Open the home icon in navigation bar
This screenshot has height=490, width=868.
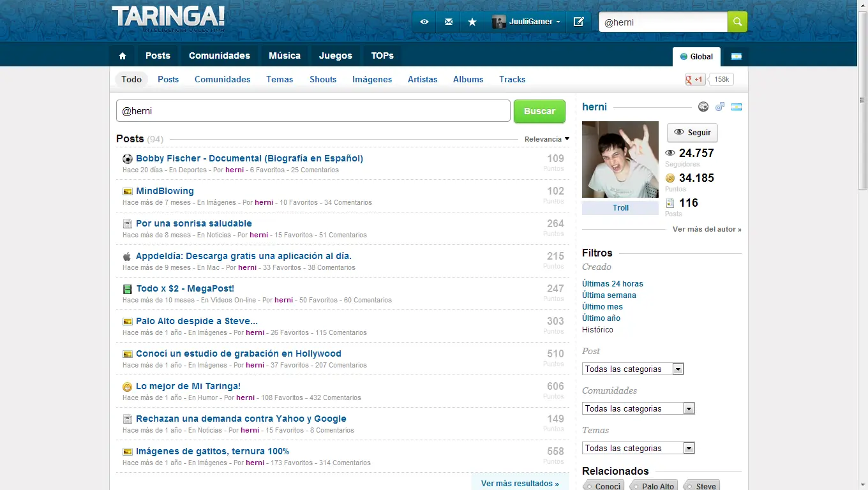point(123,56)
